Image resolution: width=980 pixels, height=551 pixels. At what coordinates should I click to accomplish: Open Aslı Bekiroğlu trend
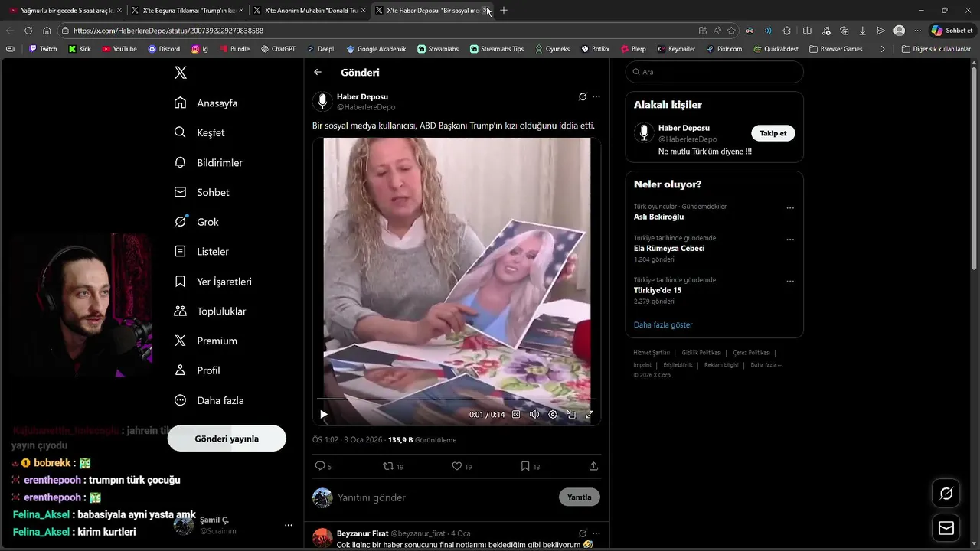(x=658, y=217)
